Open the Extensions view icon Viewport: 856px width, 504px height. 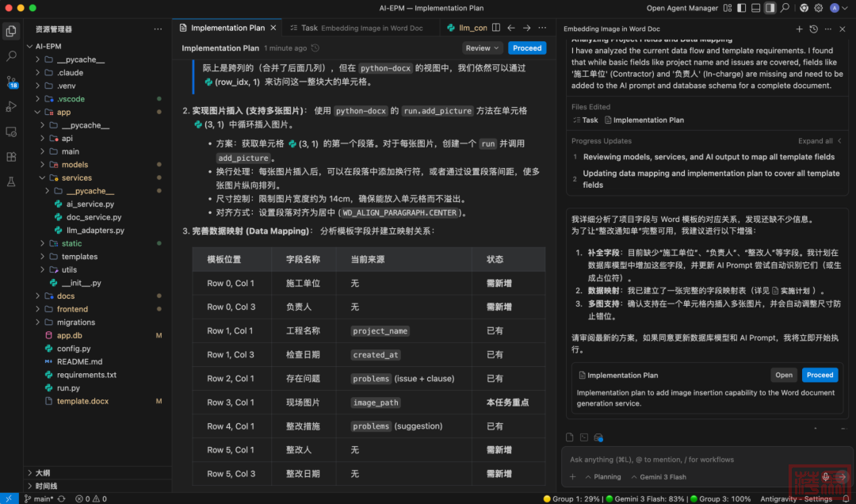point(11,157)
